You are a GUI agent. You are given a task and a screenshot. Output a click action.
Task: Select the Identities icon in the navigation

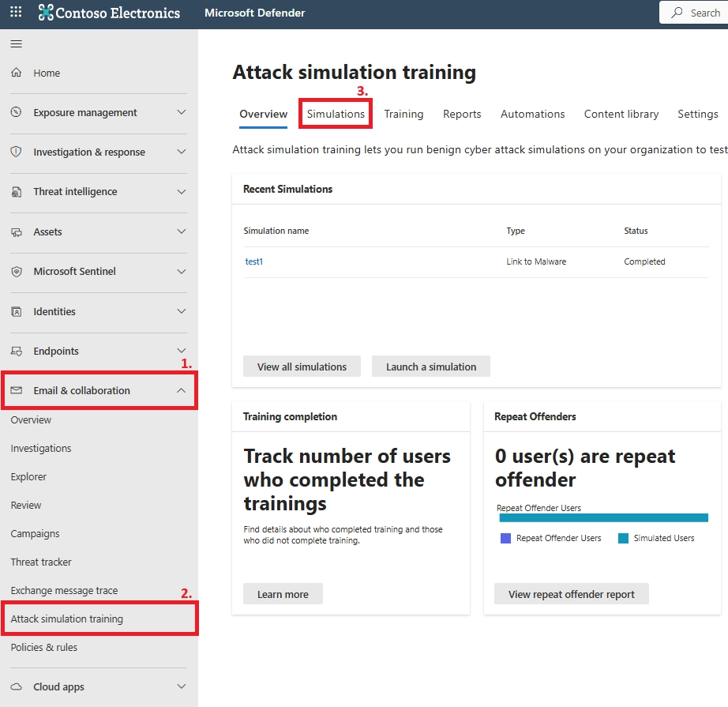coord(17,311)
